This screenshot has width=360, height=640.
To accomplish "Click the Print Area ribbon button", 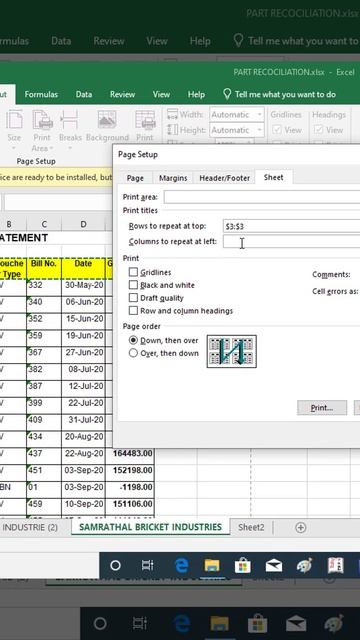I will [x=42, y=130].
